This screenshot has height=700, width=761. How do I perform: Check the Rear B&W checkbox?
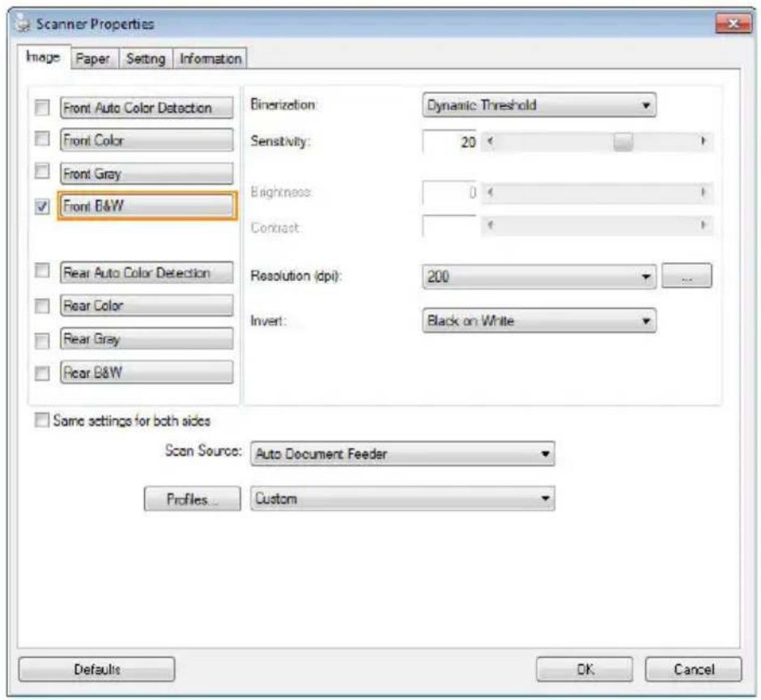tap(42, 373)
